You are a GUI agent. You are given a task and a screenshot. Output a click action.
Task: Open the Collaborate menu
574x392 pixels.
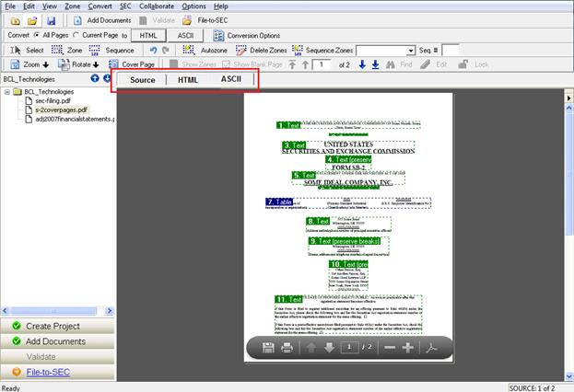pyautogui.click(x=157, y=6)
